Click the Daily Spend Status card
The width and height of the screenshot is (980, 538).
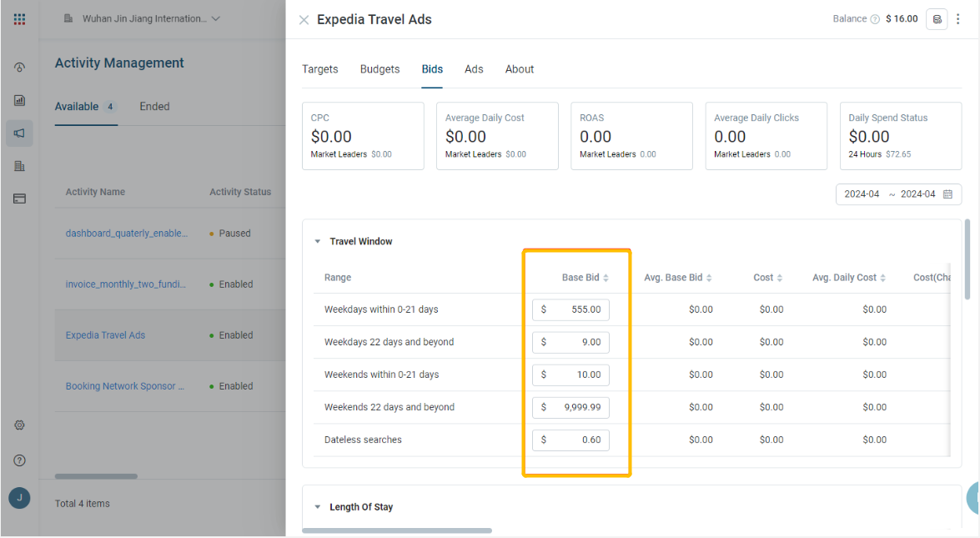click(x=901, y=136)
